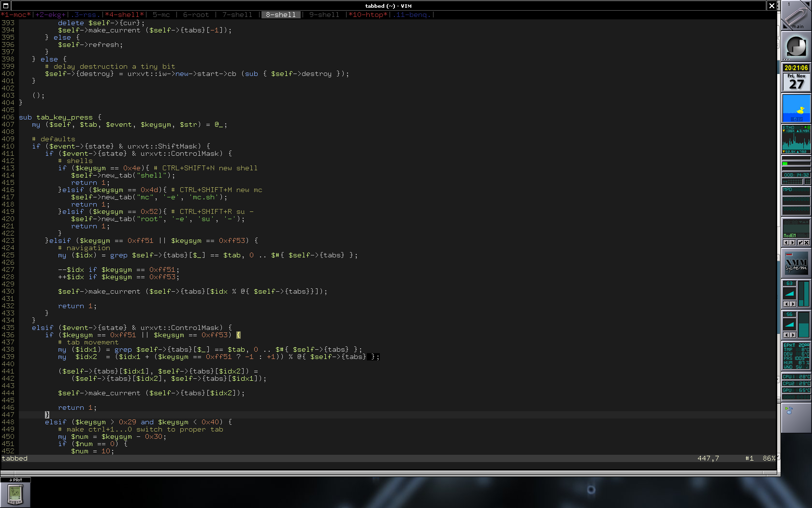Viewport: 812px width, 508px height.
Task: Click the '# tab movement' comment line
Action: click(x=88, y=342)
